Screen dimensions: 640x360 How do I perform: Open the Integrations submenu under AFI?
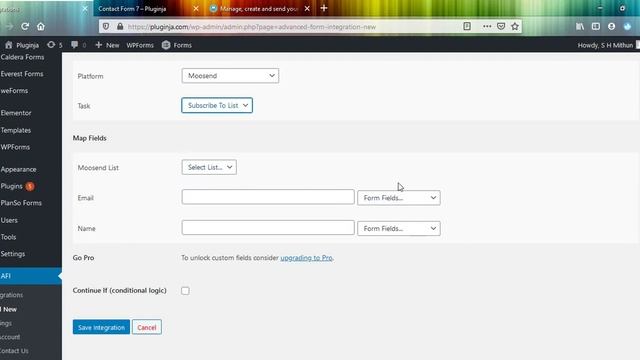coord(12,295)
